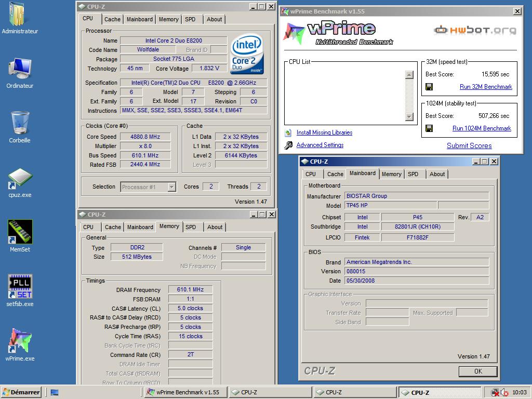Click the Bus Speed 610.1 MHz value
The width and height of the screenshot is (532, 399).
coord(145,155)
